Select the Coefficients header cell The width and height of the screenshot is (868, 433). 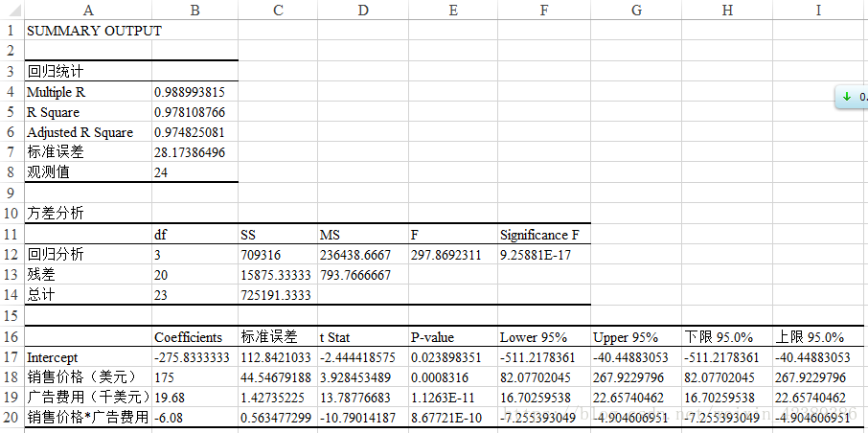[194, 336]
